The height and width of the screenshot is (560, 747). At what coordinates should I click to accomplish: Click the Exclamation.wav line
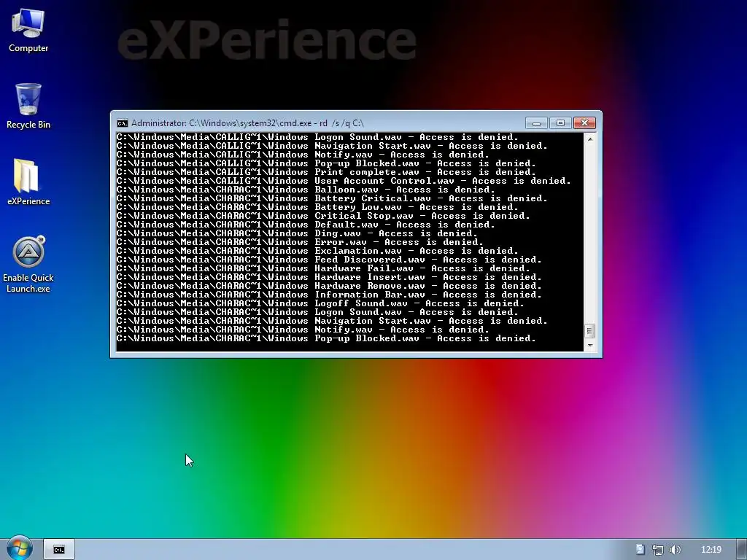click(317, 251)
